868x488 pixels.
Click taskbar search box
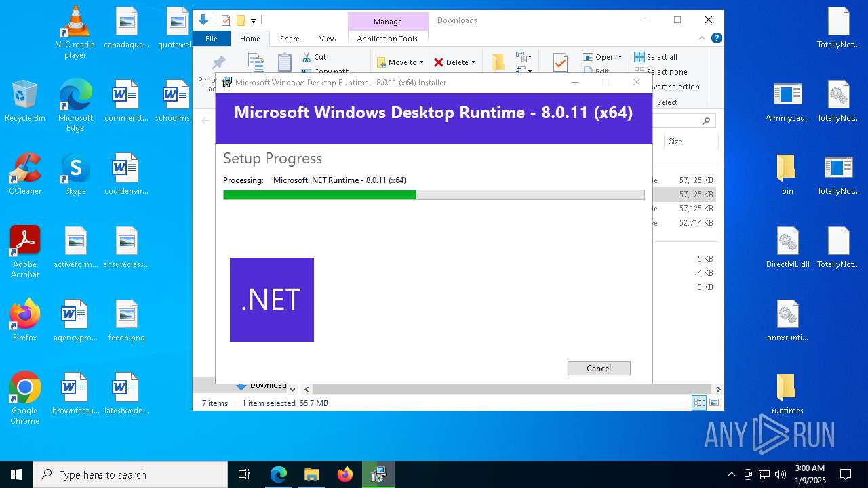(x=130, y=474)
